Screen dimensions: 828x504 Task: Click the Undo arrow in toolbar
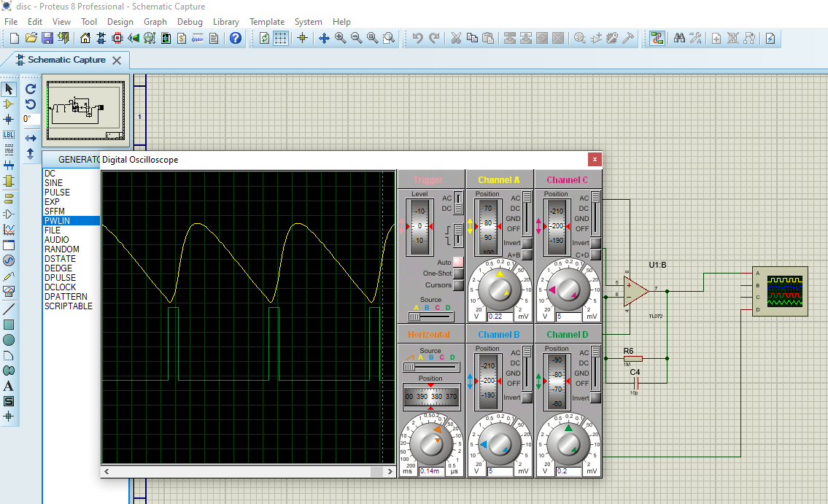click(x=417, y=38)
